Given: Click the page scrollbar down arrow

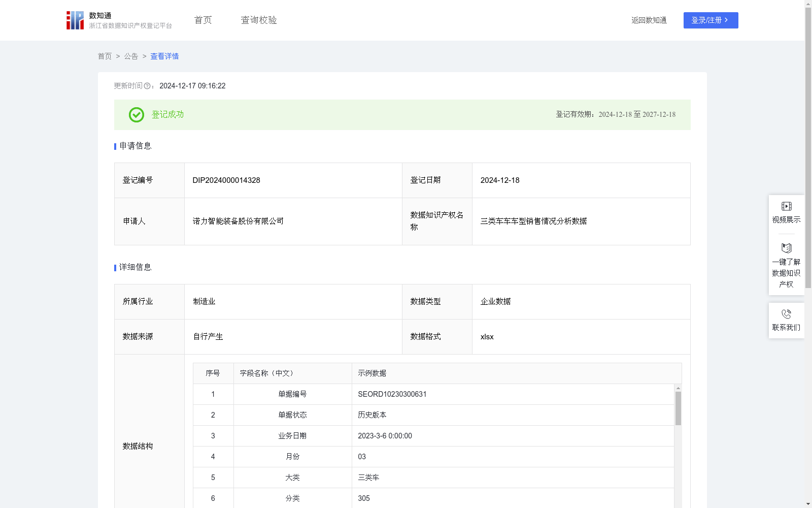Looking at the screenshot, I should 808,504.
